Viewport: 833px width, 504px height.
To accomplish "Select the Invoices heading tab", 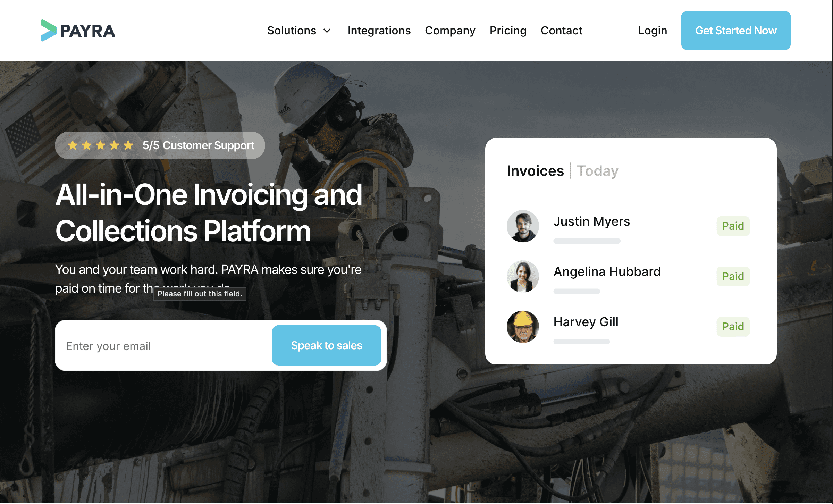I will tap(535, 170).
